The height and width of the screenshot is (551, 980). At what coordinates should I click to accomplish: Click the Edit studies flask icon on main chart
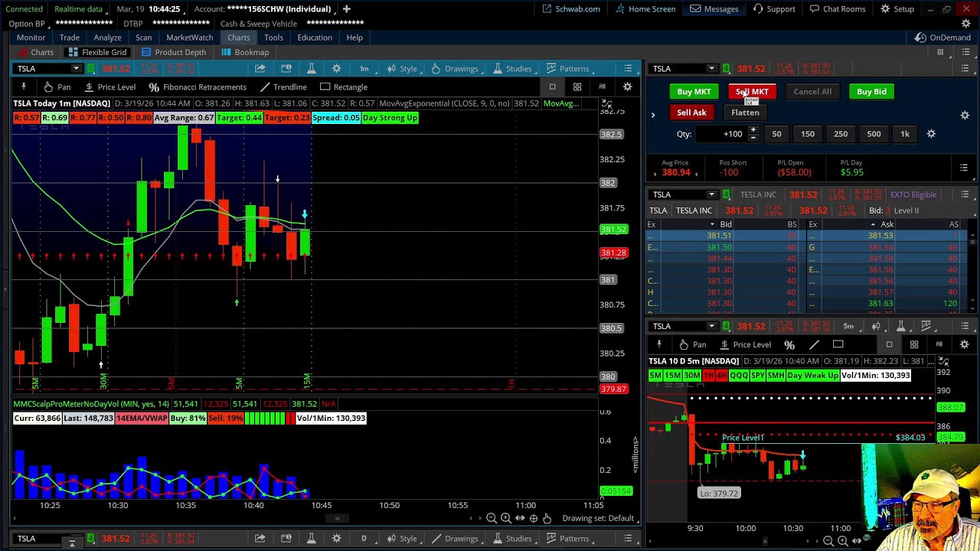(311, 69)
